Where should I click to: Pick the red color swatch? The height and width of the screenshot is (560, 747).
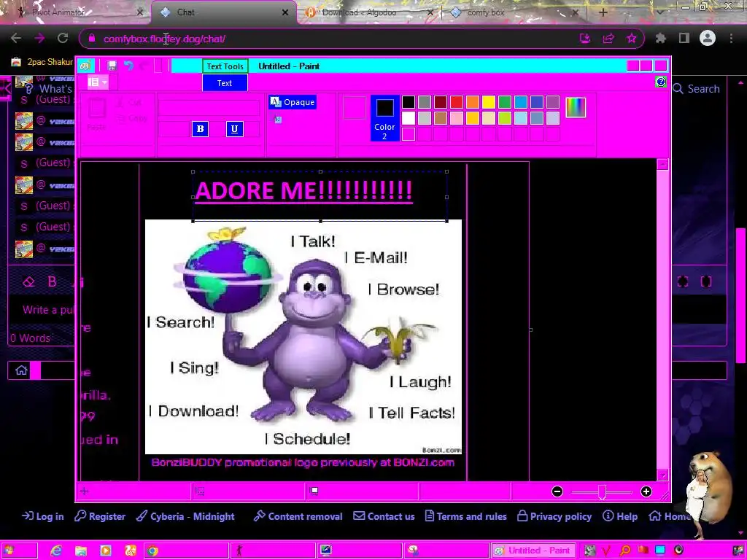(457, 102)
